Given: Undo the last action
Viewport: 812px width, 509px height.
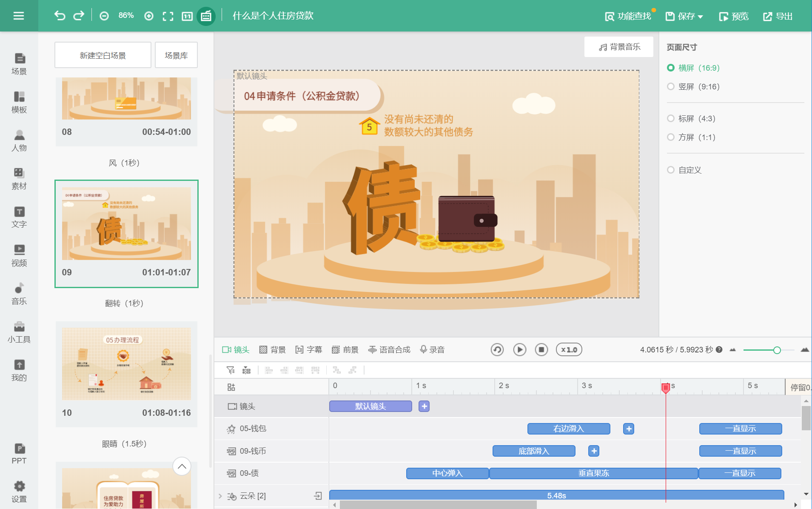Looking at the screenshot, I should (x=60, y=16).
